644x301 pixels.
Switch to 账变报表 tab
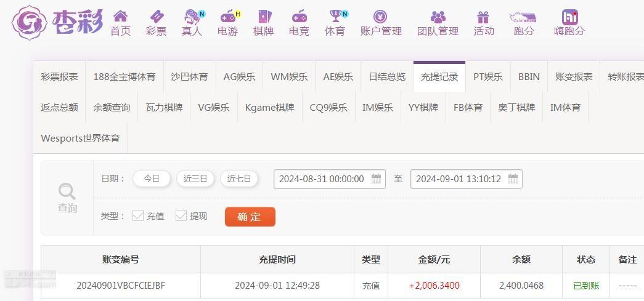574,77
